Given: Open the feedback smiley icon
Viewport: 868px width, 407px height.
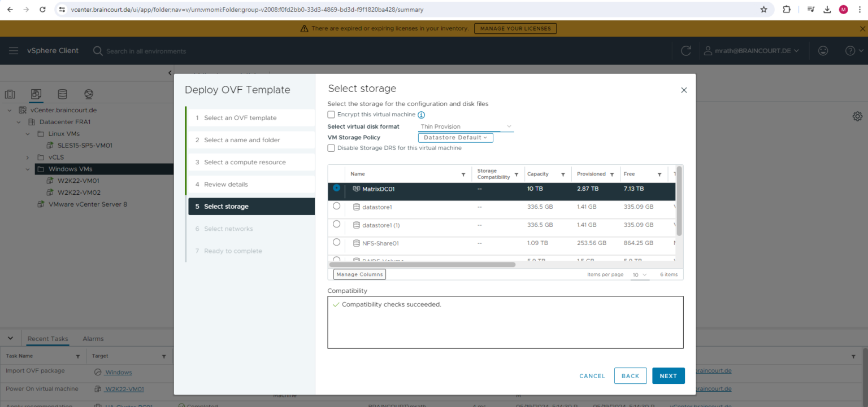Looking at the screenshot, I should [823, 50].
